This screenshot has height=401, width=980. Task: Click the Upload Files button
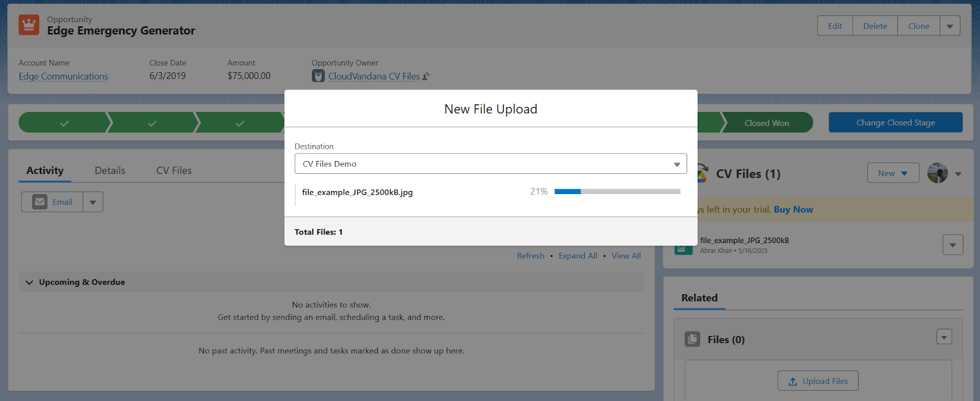(x=818, y=381)
